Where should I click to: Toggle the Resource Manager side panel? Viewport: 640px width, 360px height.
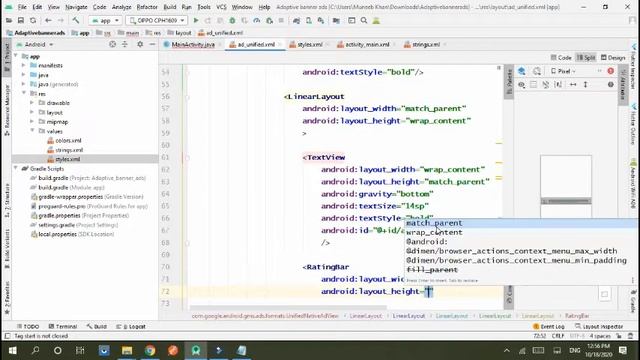point(7,110)
